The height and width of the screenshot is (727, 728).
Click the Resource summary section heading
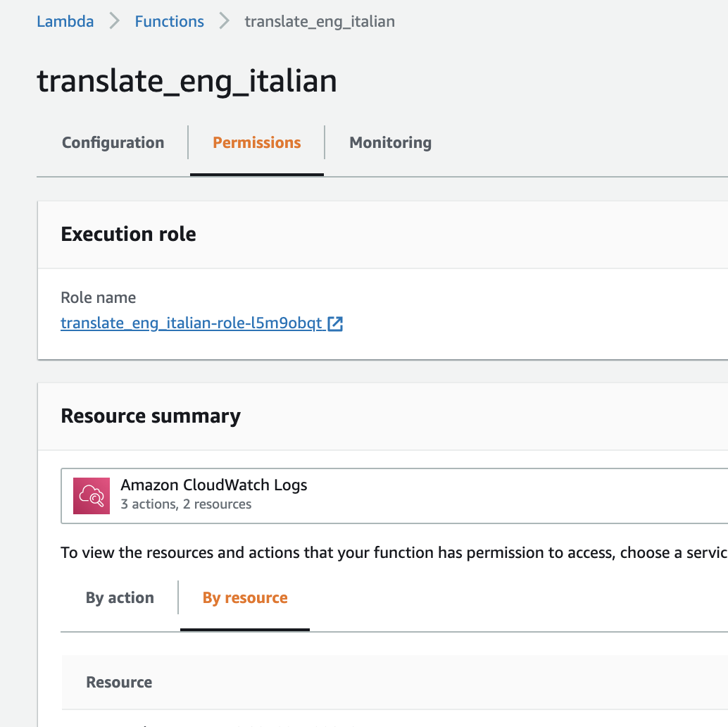151,416
